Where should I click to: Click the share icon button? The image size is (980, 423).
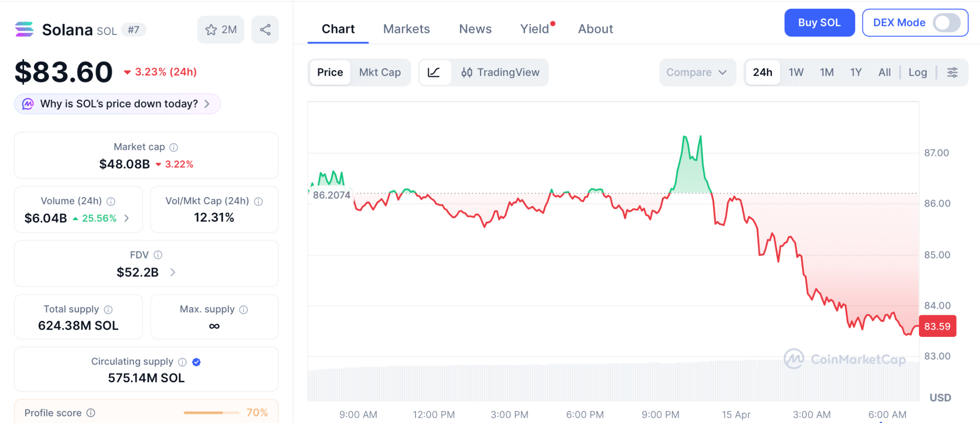265,30
